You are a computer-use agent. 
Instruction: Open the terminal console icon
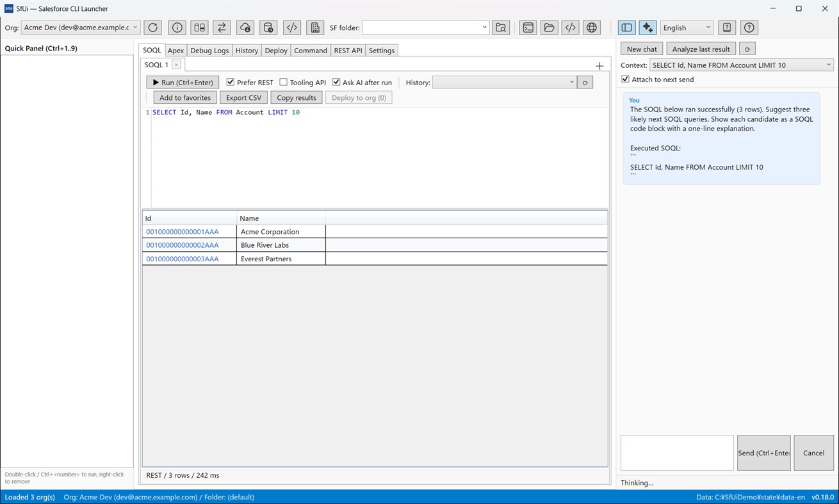(x=528, y=28)
